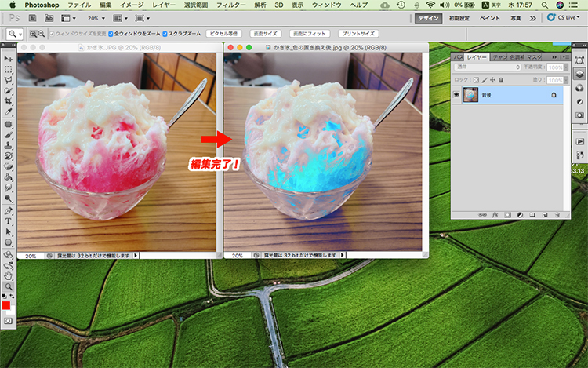Click the create new layer icon
Viewport: 588px width, 368px height.
pos(543,213)
